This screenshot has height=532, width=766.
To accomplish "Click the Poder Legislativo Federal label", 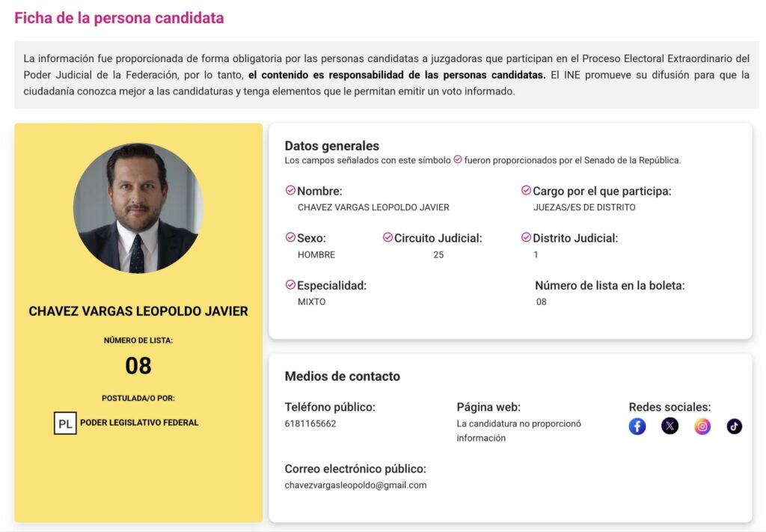I will (139, 423).
